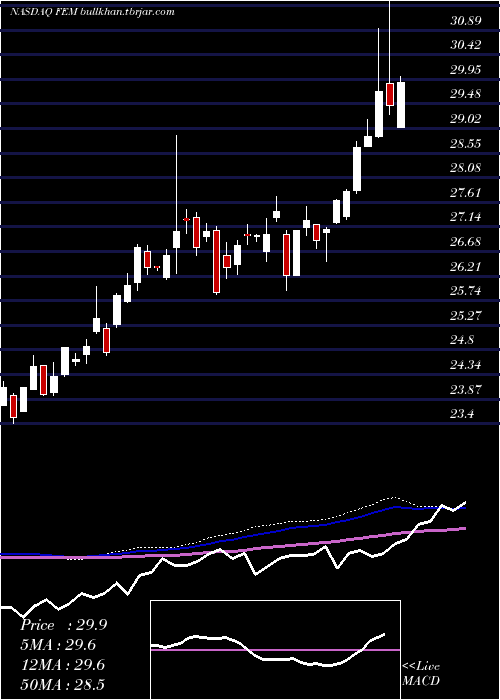The width and height of the screenshot is (500, 700).
Task: Click the 30.89 price axis label
Action: coord(466,21)
